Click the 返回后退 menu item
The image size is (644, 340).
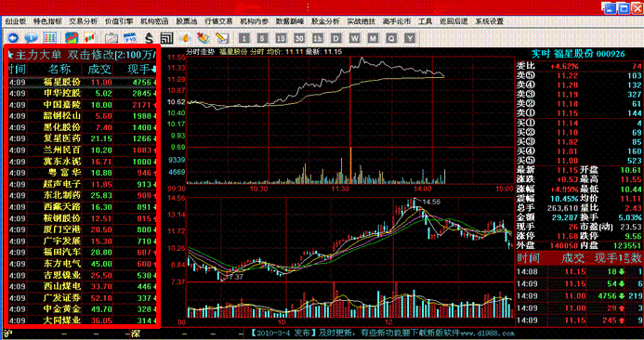(453, 21)
